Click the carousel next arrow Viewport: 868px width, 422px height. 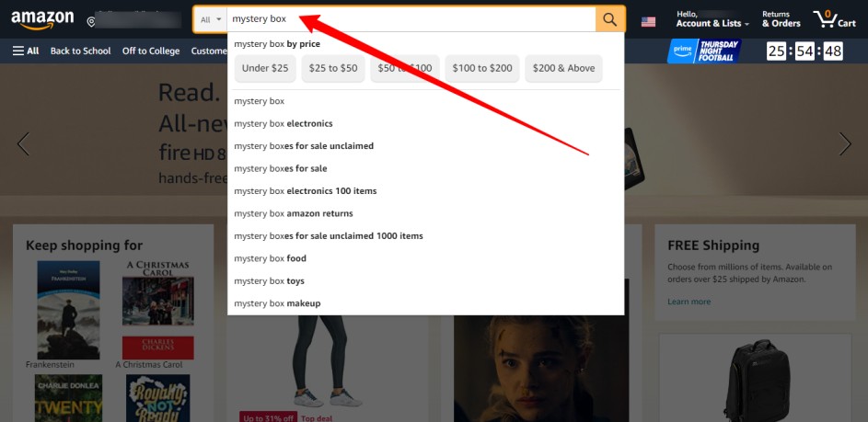click(x=845, y=143)
